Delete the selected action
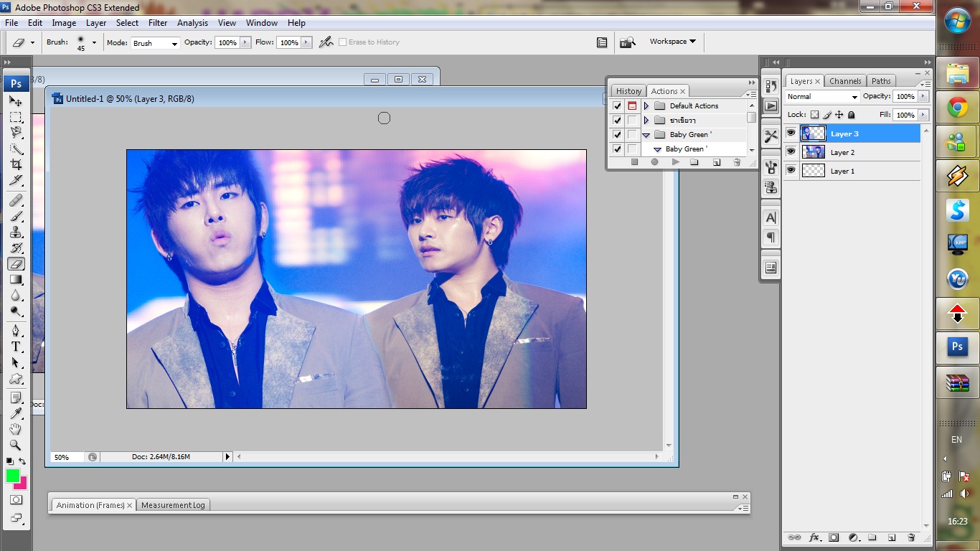The width and height of the screenshot is (980, 551). pyautogui.click(x=737, y=162)
